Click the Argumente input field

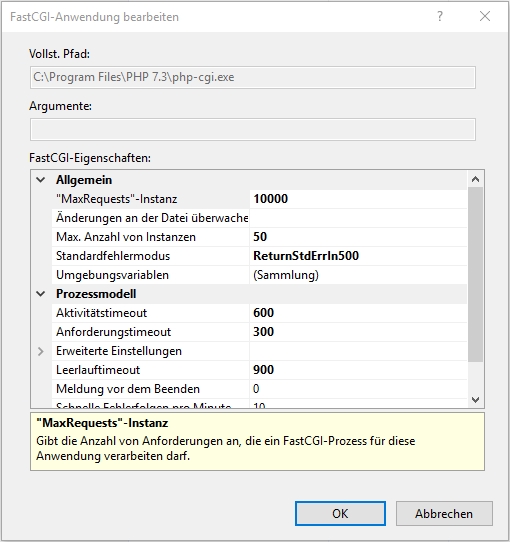[253, 130]
